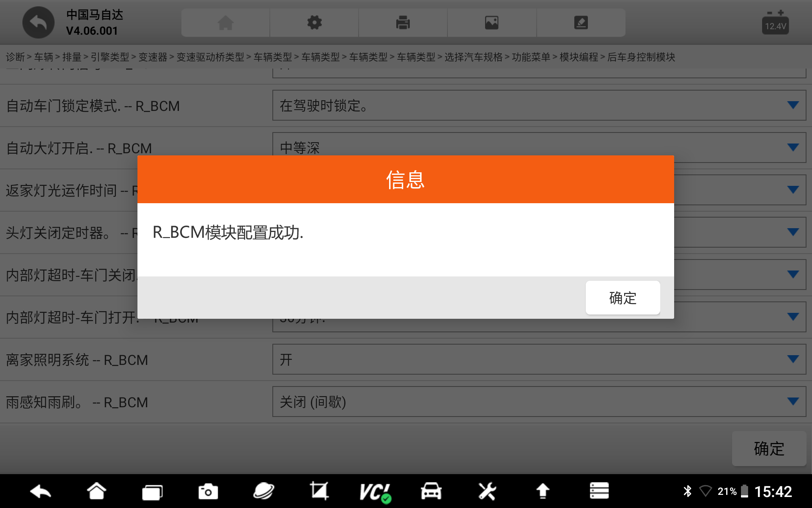
Task: Open the 雨感知雨刷 dropdown arrow
Action: click(793, 401)
